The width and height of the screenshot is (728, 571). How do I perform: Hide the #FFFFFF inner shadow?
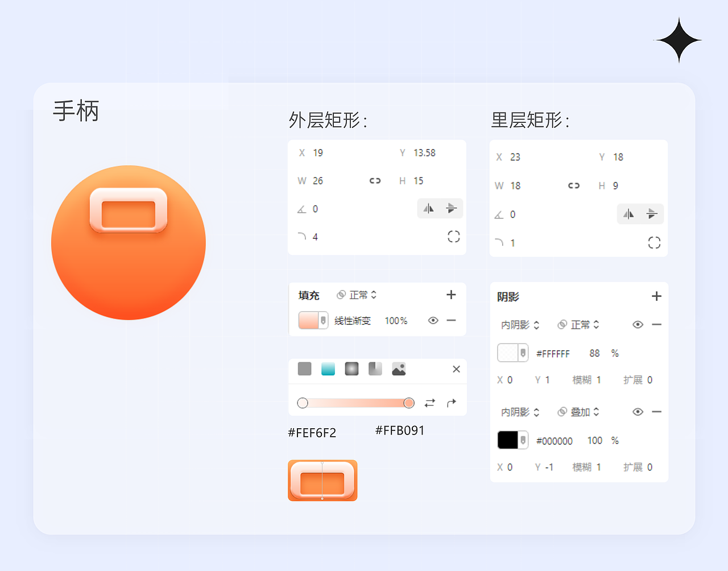click(x=637, y=324)
